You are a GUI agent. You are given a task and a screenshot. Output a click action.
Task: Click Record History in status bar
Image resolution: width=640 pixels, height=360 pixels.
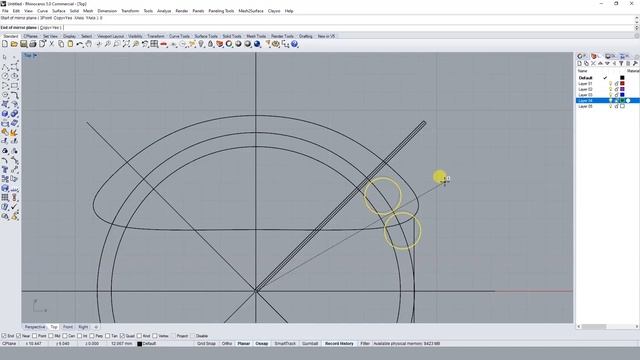click(339, 344)
